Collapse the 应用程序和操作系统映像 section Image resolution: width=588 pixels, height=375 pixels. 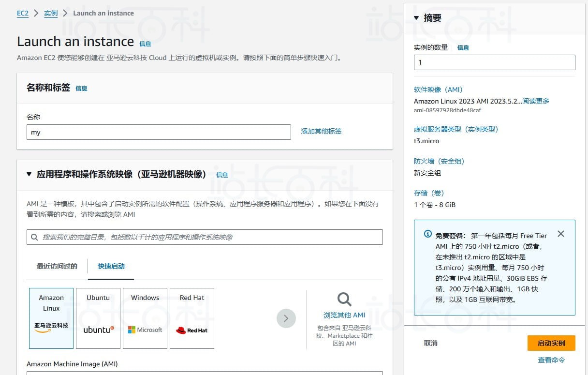[29, 175]
